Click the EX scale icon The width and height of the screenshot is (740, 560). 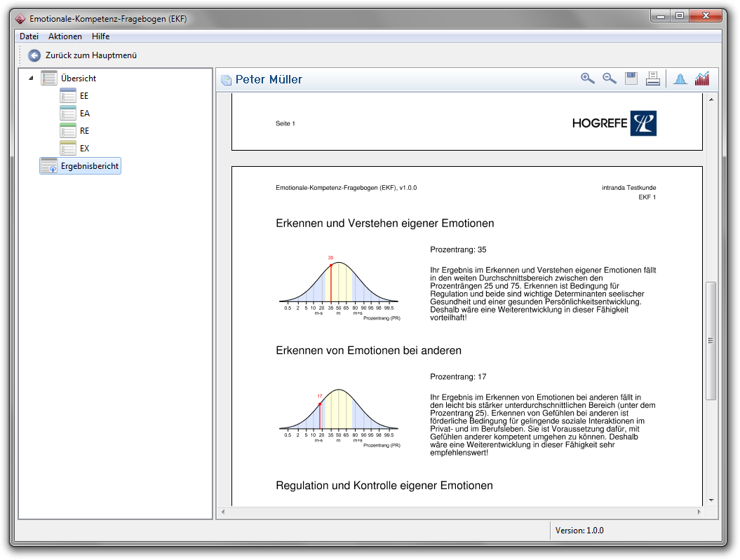click(68, 148)
